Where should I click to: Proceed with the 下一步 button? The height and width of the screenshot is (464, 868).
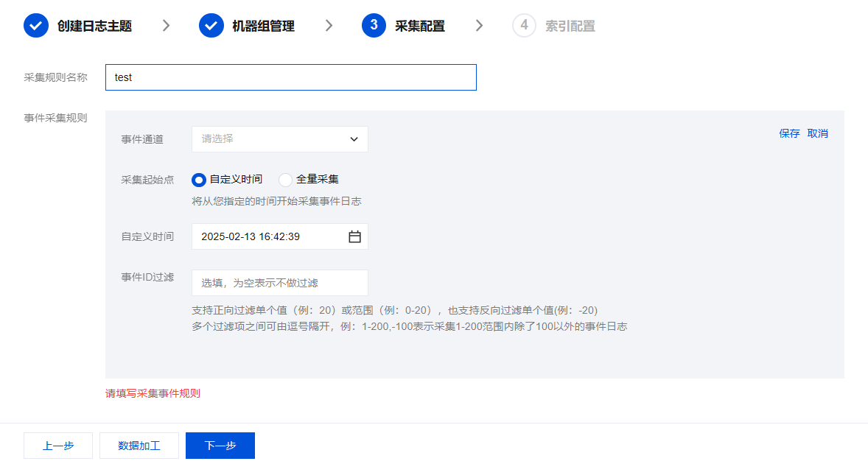tap(220, 446)
